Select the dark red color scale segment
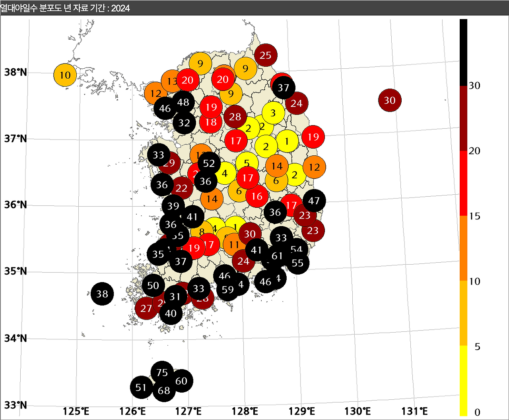Viewport: 509px width, 420px height. click(463, 118)
